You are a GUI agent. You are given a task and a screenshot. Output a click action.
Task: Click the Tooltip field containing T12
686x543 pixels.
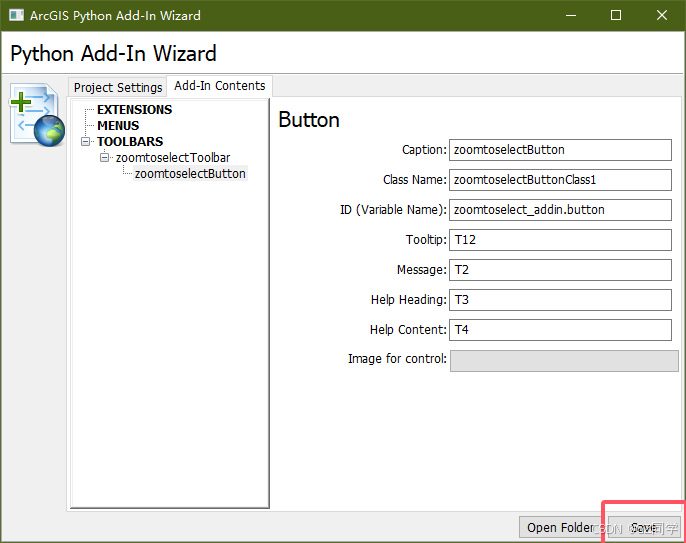(x=560, y=240)
